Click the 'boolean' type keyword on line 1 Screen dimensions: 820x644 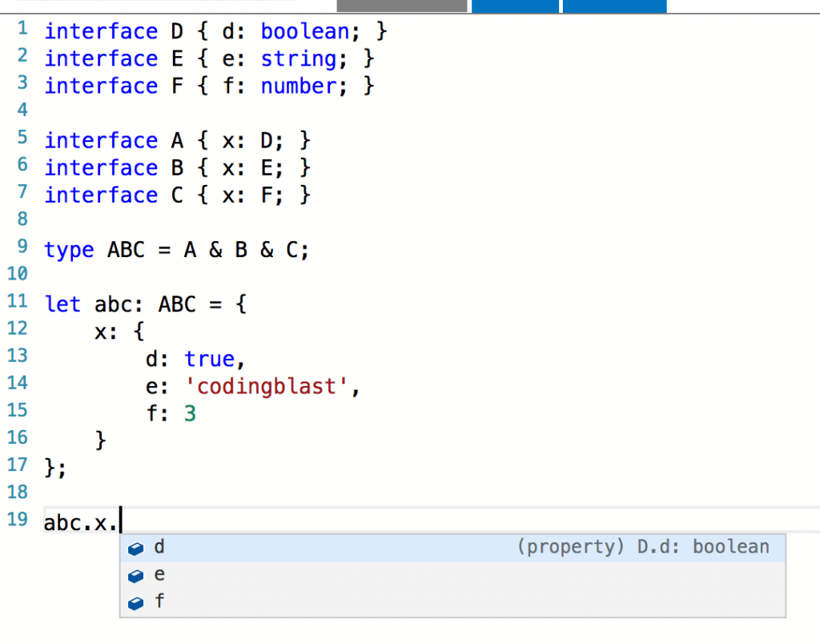click(304, 31)
